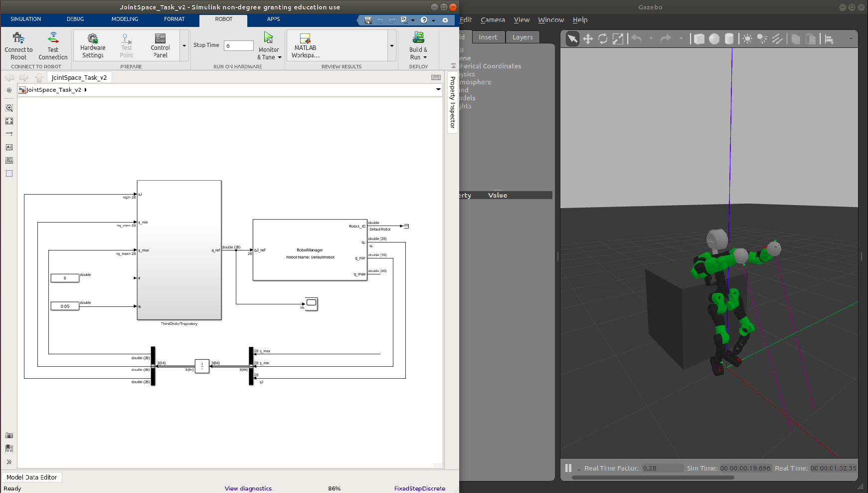Collapse the Simulink toolstrip
Viewport: 868px width, 493px height.
453,66
